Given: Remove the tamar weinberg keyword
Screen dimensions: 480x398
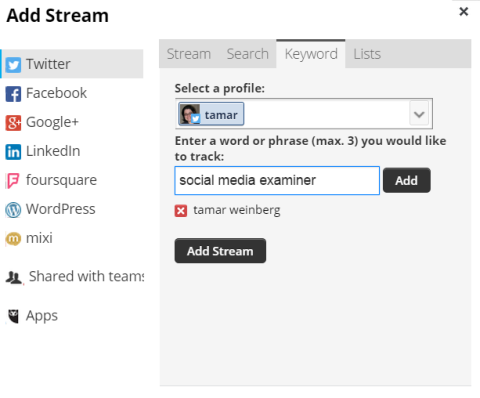Looking at the screenshot, I should (x=181, y=211).
